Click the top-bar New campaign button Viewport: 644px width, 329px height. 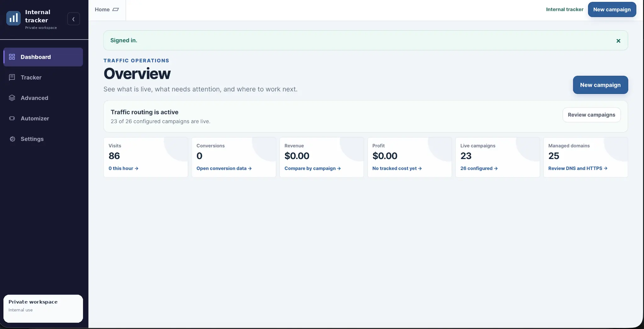(612, 9)
